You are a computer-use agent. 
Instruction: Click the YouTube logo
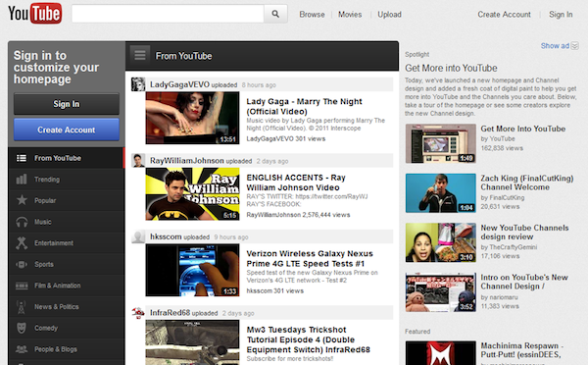[x=35, y=14]
